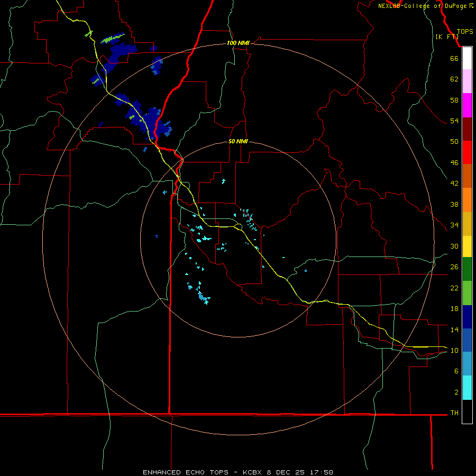Click the magenta legend swatch near 58
This screenshot has width=476, height=476.
click(467, 105)
